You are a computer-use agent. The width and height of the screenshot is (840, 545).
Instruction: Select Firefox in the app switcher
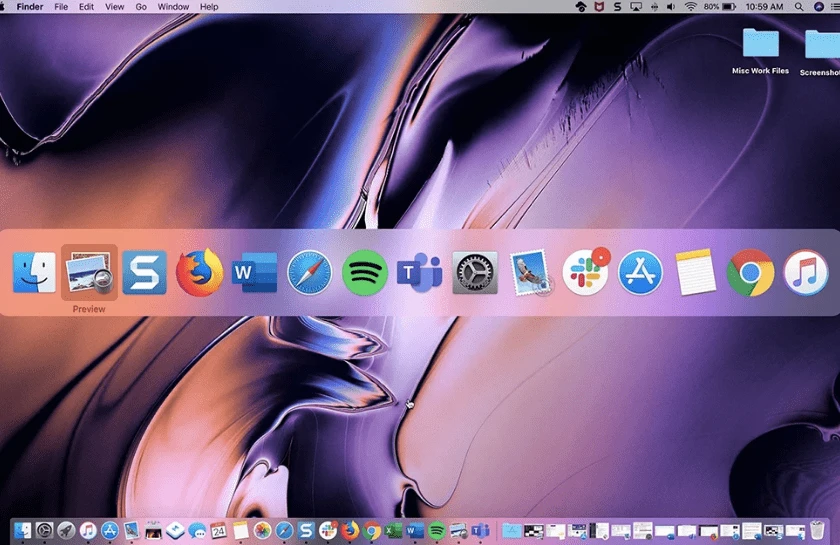[x=199, y=273]
